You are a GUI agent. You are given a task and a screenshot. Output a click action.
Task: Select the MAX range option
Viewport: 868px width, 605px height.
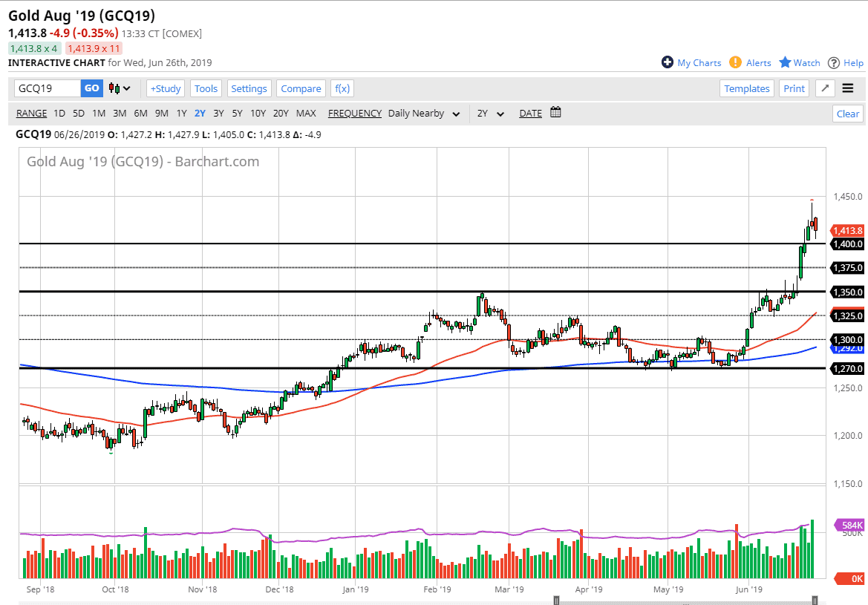coord(306,114)
